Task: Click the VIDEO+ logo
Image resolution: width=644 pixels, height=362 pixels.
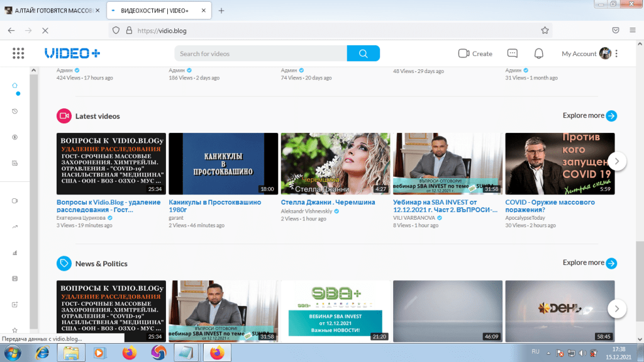Action: (x=72, y=54)
